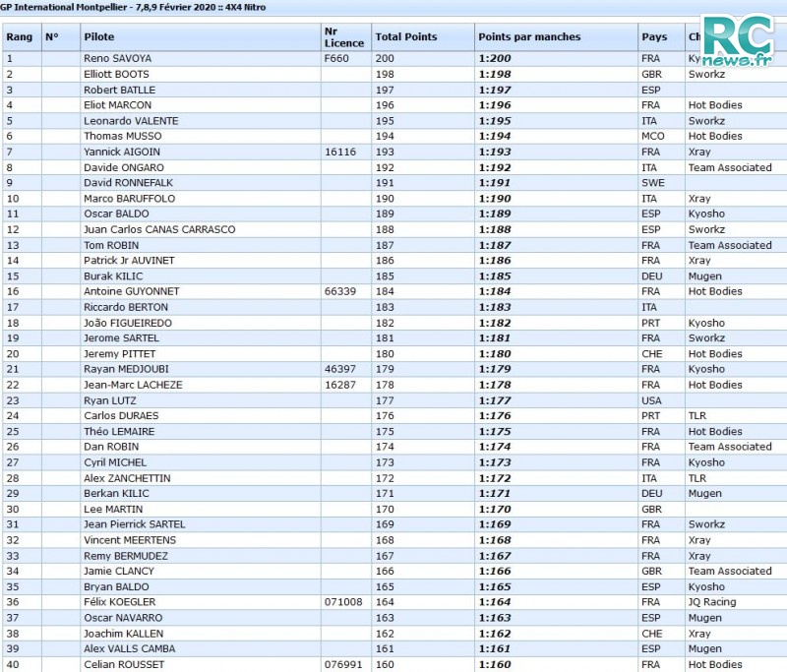Click pilot name Jean Pierrick SARTEL
Screen dimensions: 787x672
(135, 525)
